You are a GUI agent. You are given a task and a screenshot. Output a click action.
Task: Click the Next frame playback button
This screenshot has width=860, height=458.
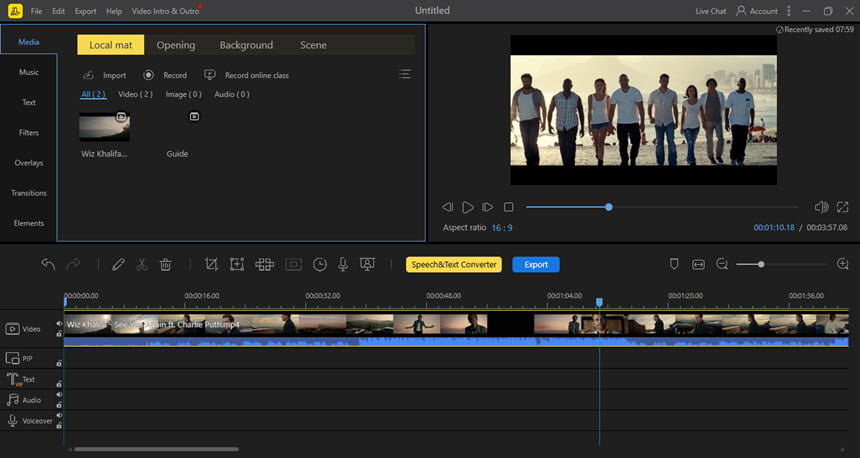click(x=488, y=207)
